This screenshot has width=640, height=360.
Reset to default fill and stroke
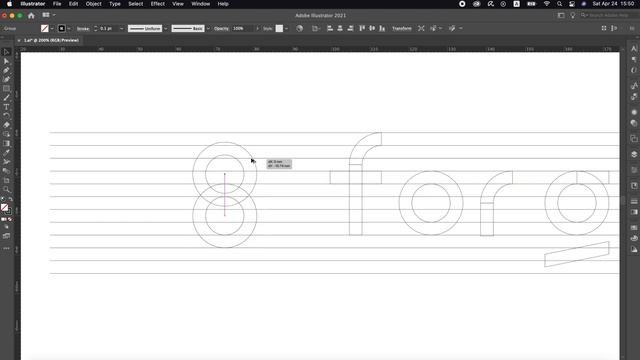[3, 199]
